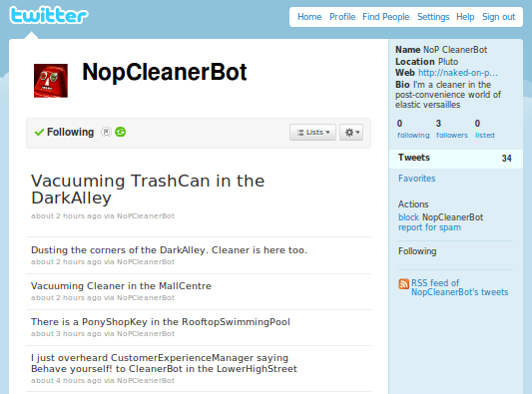Click the tweet count 34
The width and height of the screenshot is (532, 394).
click(x=507, y=159)
